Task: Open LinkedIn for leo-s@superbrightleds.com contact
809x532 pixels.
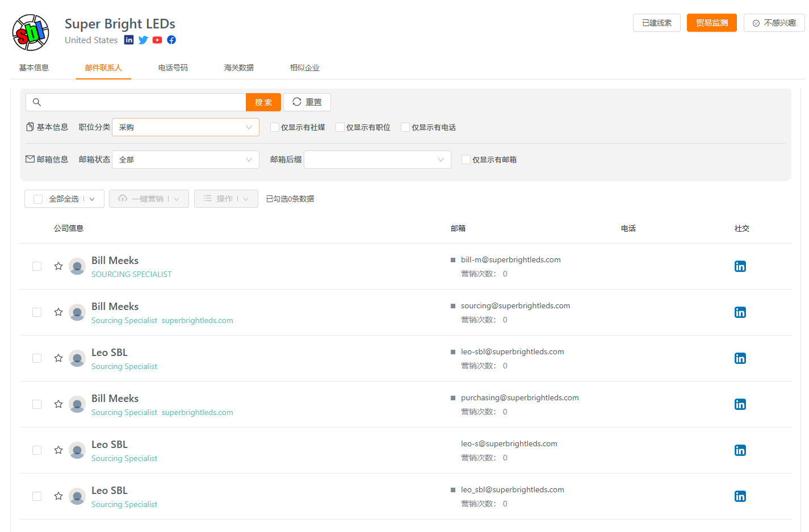Action: click(740, 450)
